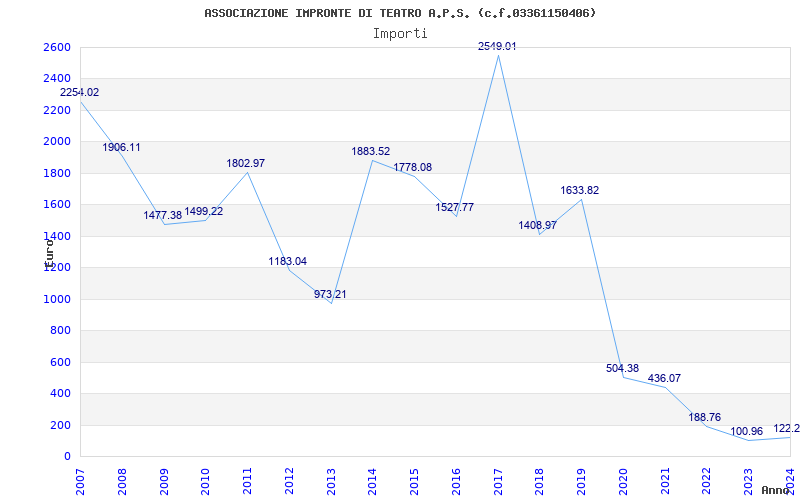
Task: Click the year 2016 axis label
Action: click(x=456, y=482)
